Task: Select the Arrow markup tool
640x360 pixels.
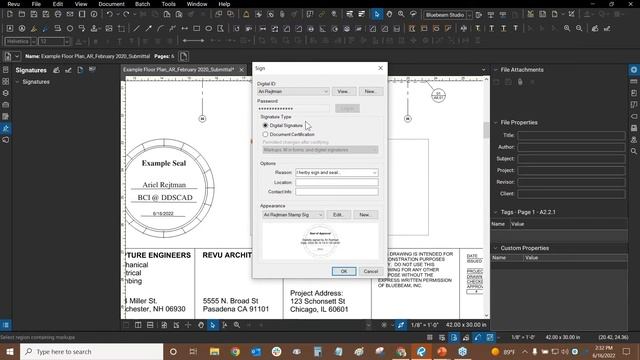Action: (149, 29)
